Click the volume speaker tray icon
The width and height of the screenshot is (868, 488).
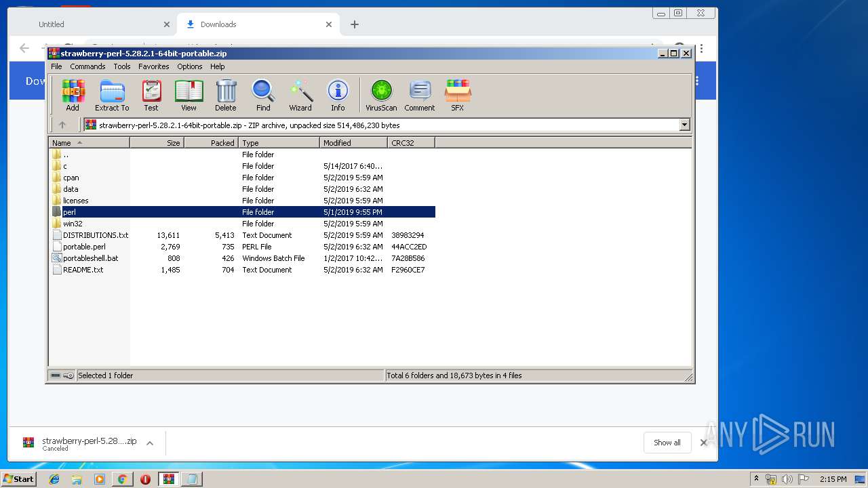(787, 479)
